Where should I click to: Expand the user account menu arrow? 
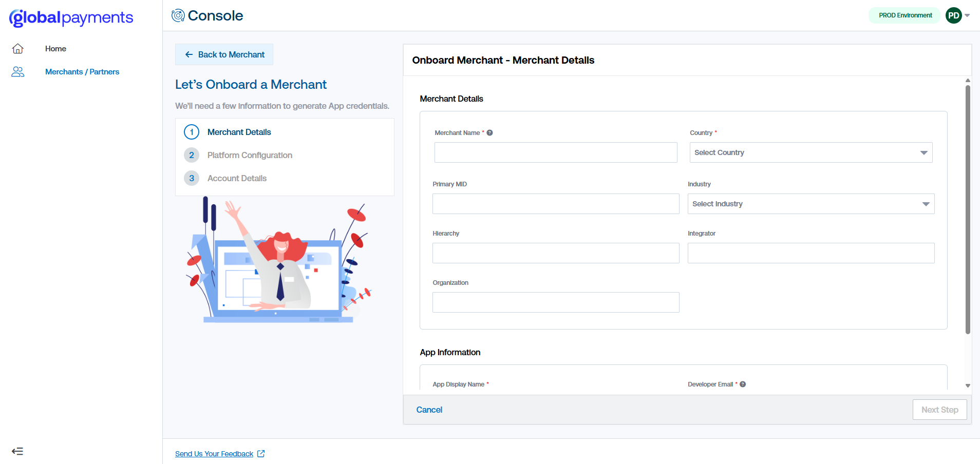[967, 15]
